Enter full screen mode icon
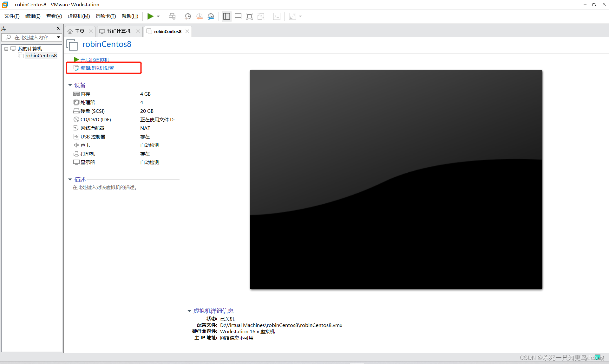609x364 pixels. click(250, 16)
